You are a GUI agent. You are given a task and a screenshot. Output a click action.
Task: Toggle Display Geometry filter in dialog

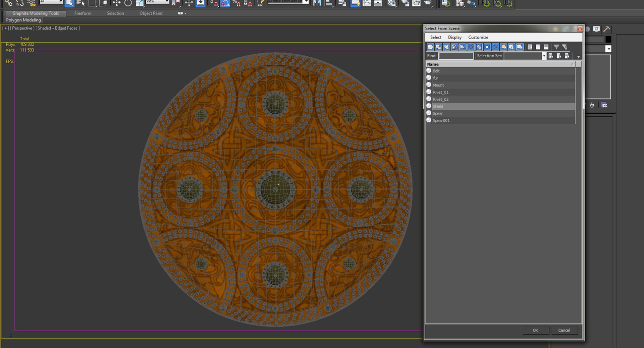click(x=430, y=47)
